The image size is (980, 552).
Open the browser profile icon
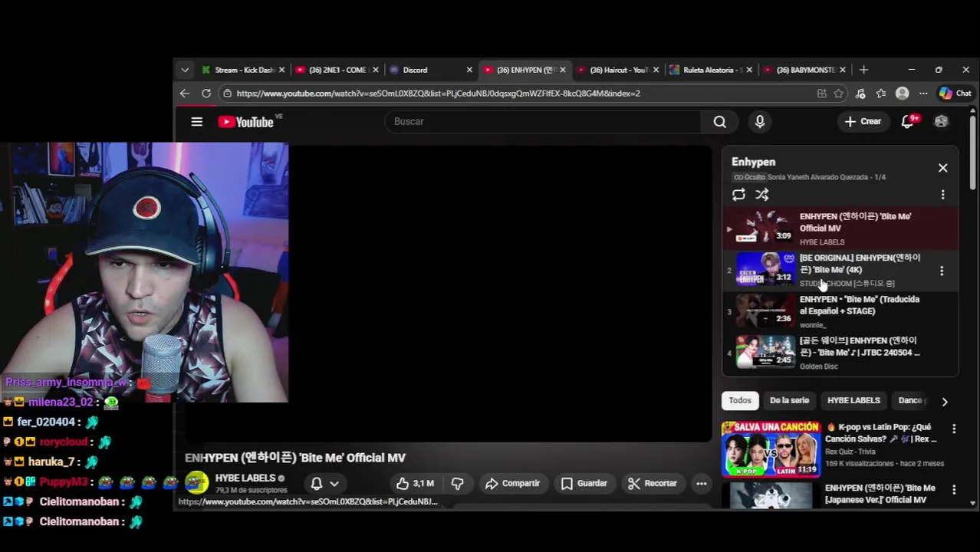(x=903, y=94)
